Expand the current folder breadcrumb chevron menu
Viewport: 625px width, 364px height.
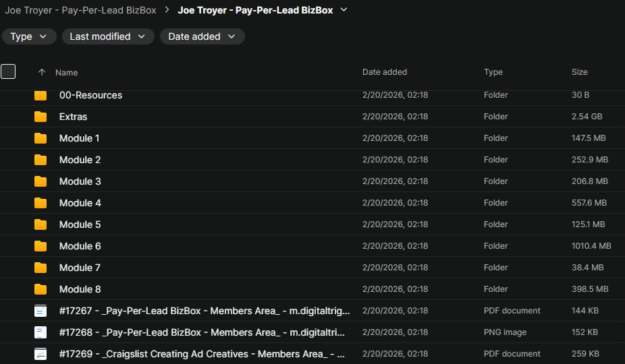click(344, 10)
